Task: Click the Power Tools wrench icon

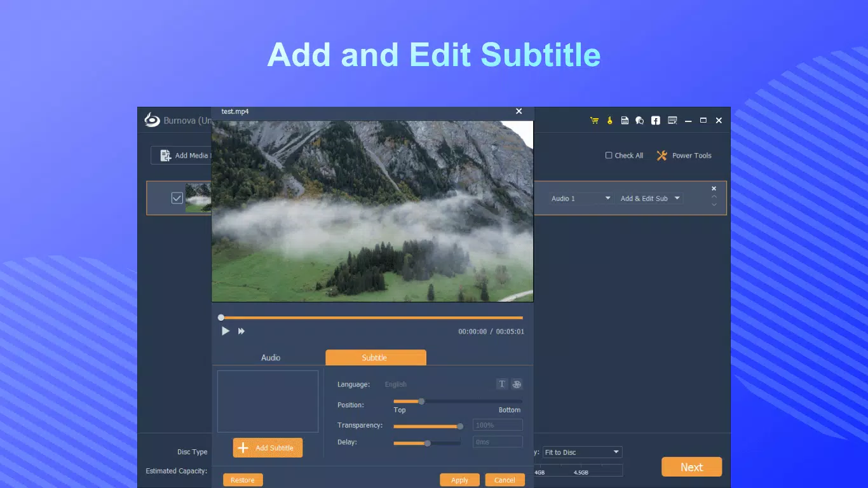Action: [x=661, y=156]
